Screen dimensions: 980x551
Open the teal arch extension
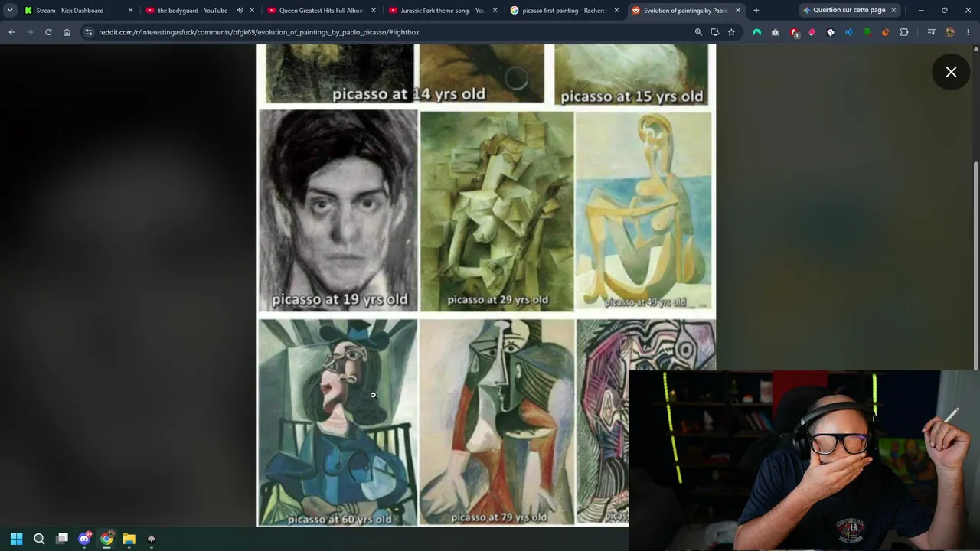[x=756, y=32]
